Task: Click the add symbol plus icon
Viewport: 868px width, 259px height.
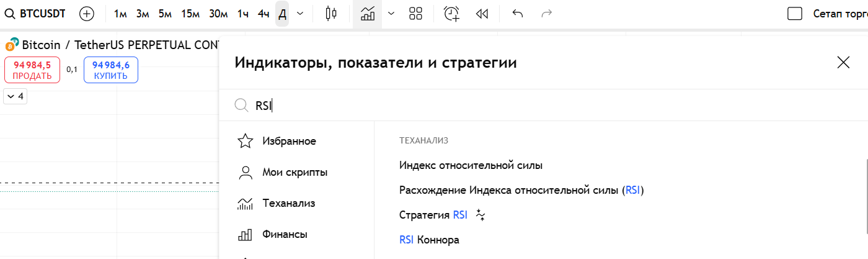Action: click(87, 14)
